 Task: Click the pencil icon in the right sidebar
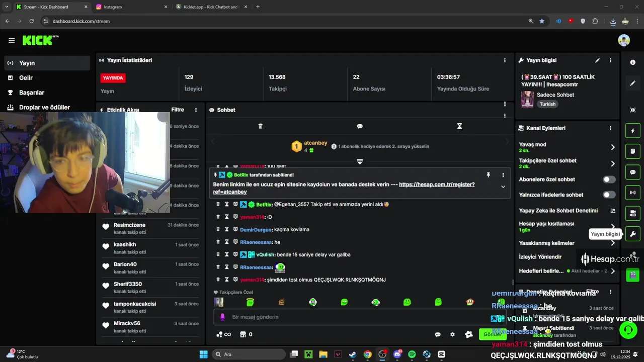coord(633,83)
